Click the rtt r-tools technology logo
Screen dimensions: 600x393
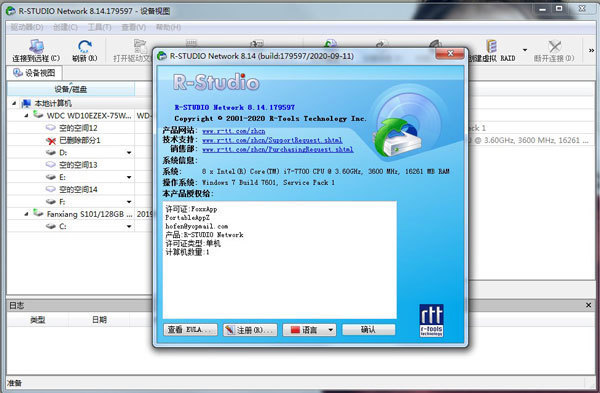pos(431,320)
